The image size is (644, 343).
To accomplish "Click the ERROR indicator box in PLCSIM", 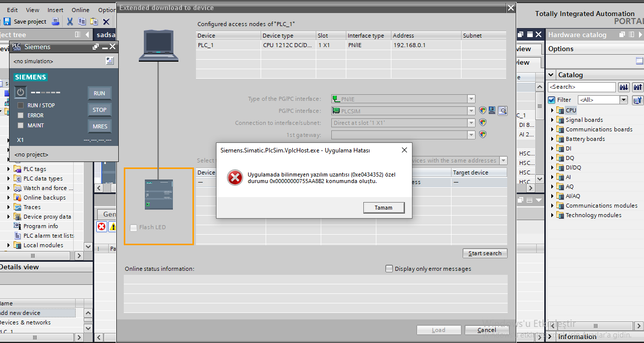I will [21, 115].
